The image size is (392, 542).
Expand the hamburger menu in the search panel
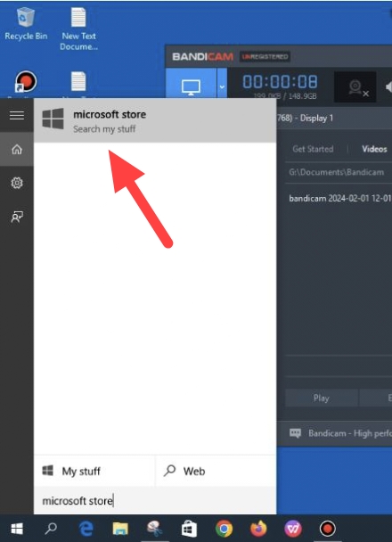click(17, 116)
